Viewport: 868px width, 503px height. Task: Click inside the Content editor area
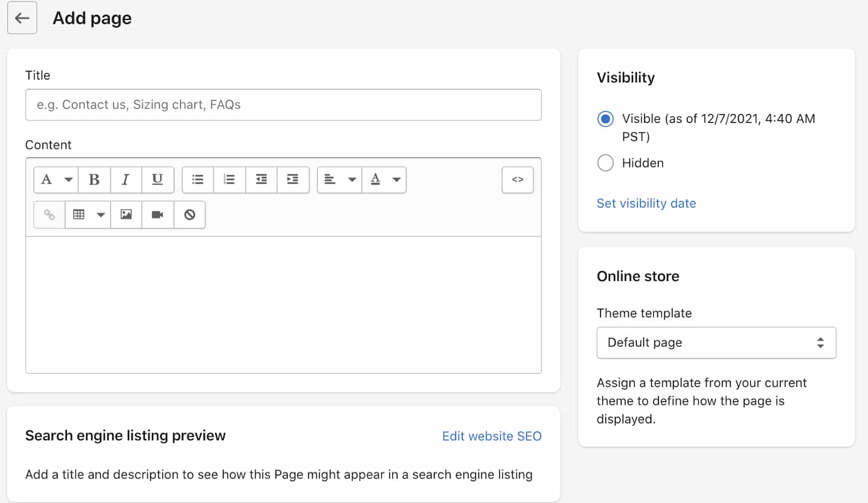(283, 305)
